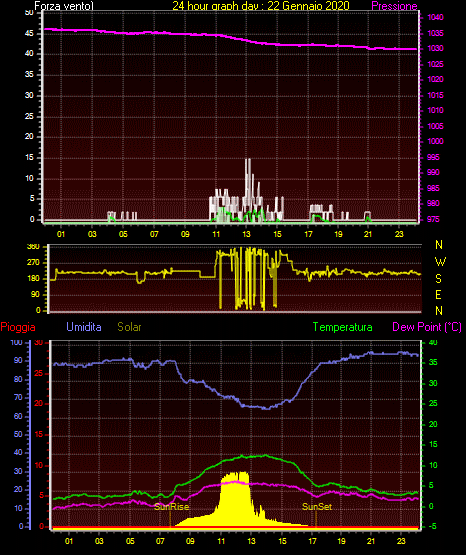
Task: Select the Solar legend label
Action: (129, 327)
